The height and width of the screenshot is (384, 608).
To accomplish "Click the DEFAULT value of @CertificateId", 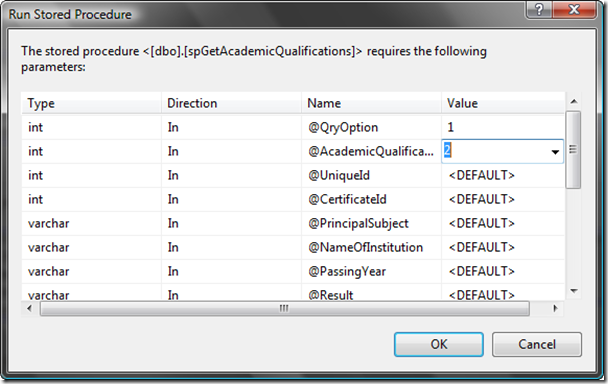I will click(x=503, y=199).
